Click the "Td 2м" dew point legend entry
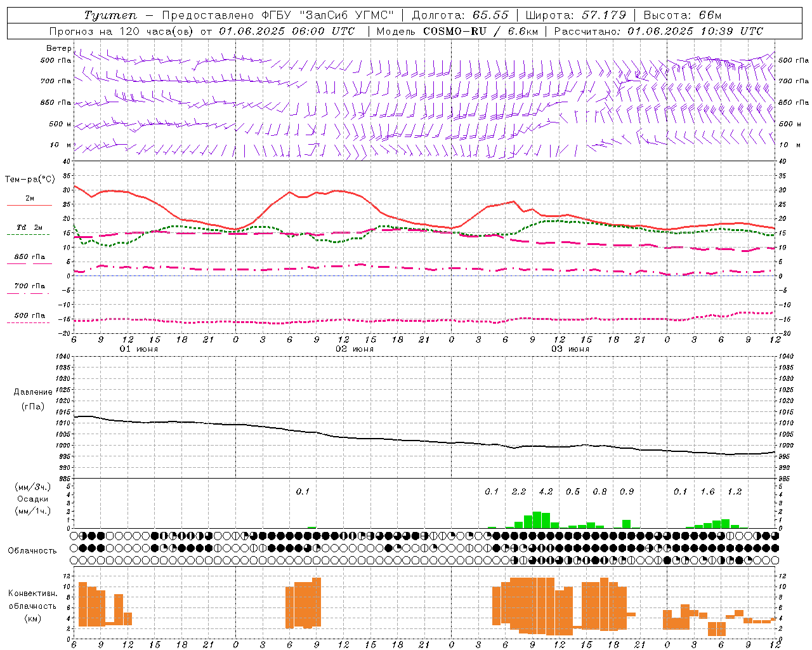Screen dimensions: 812x650 click(x=30, y=227)
